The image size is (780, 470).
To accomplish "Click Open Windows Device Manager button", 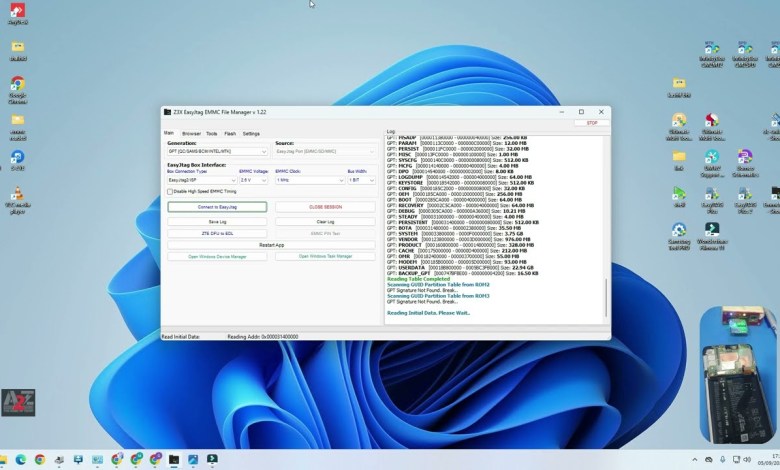I will click(217, 256).
